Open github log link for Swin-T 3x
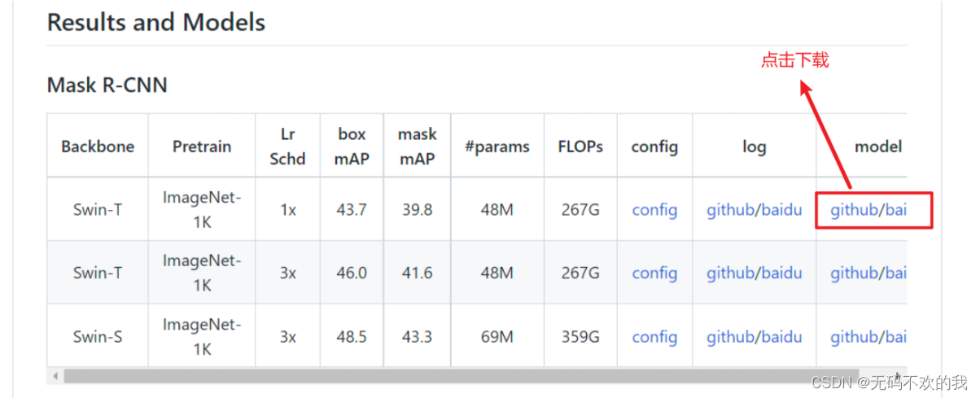This screenshot has width=980, height=398. tap(730, 273)
